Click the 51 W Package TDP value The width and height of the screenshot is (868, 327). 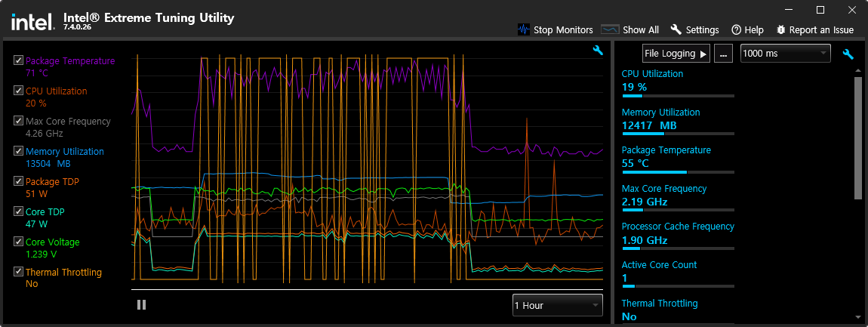[36, 194]
